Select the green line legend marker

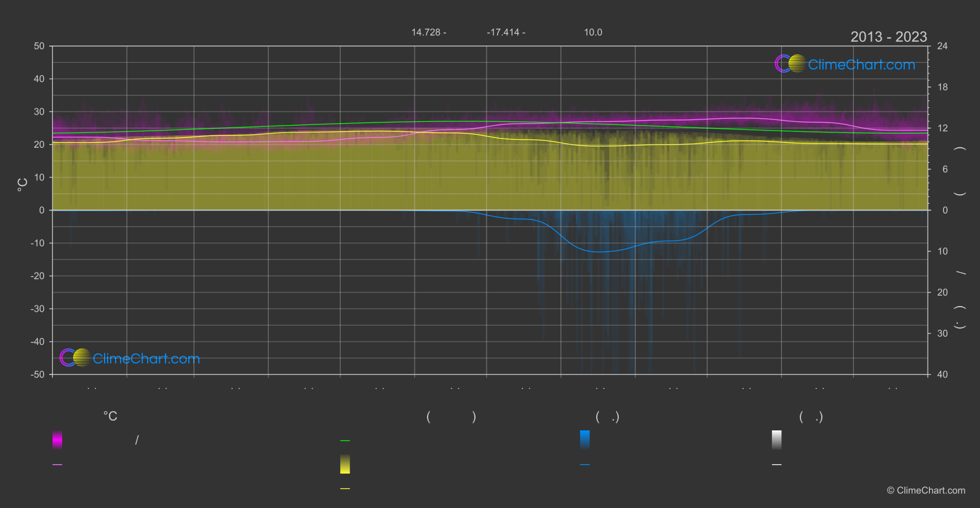(x=345, y=440)
